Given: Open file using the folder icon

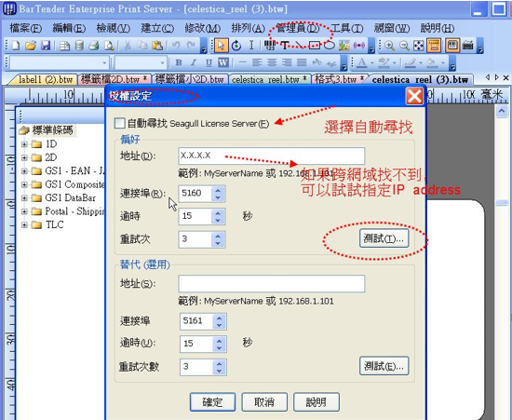Looking at the screenshot, I should pos(31,46).
